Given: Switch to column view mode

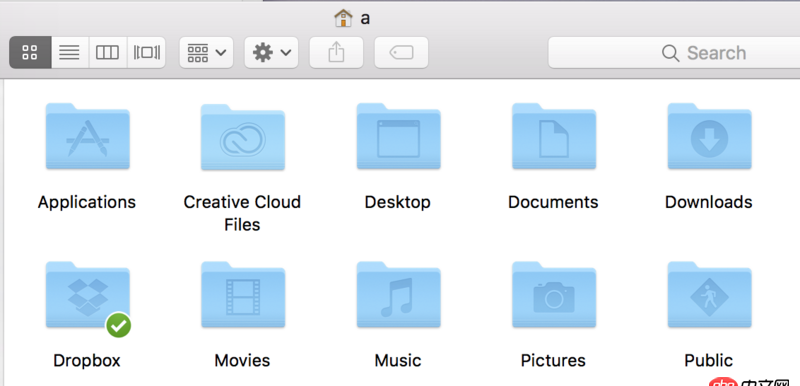Looking at the screenshot, I should [x=108, y=52].
